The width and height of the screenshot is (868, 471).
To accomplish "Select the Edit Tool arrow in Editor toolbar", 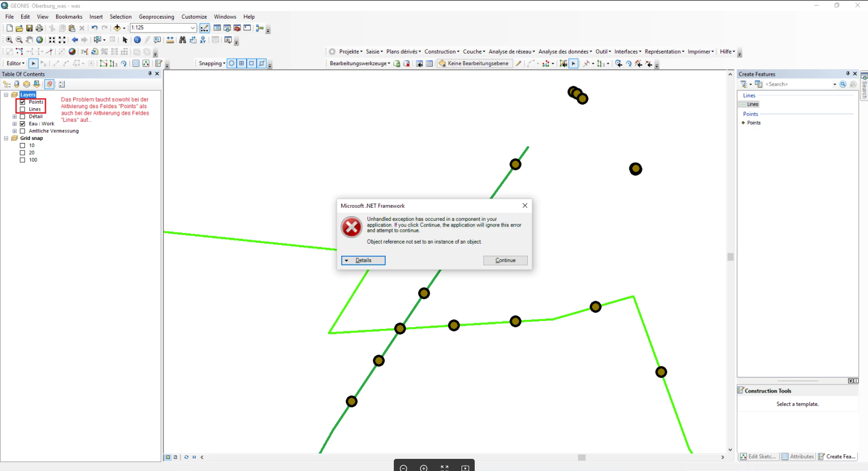I will pos(33,63).
